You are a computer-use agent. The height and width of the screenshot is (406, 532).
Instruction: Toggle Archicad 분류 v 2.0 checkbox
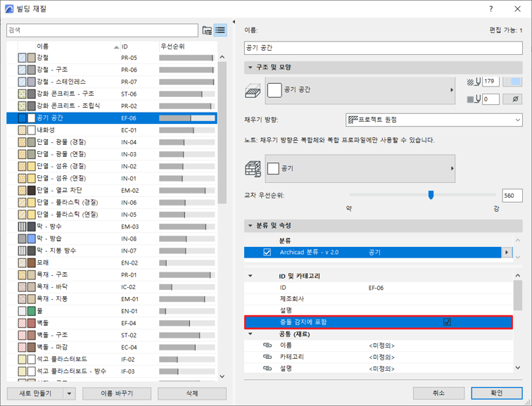[x=267, y=253]
